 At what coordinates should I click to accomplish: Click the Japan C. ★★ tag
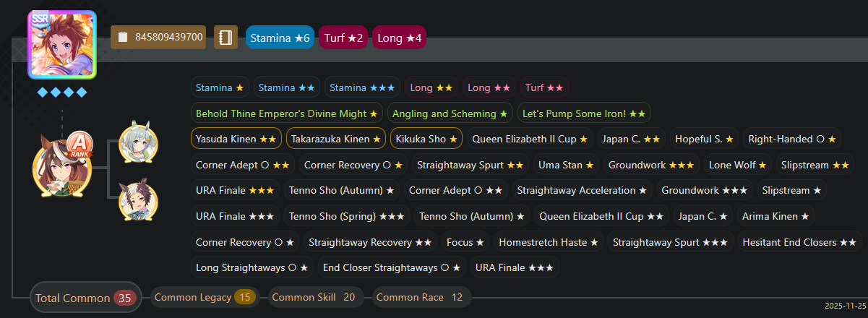(631, 139)
